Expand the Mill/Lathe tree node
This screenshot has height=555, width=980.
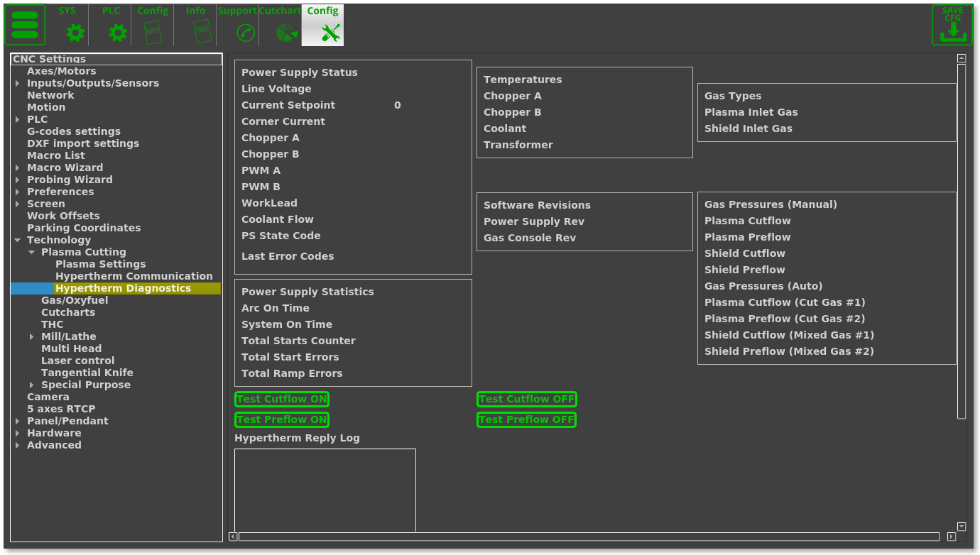(x=32, y=337)
